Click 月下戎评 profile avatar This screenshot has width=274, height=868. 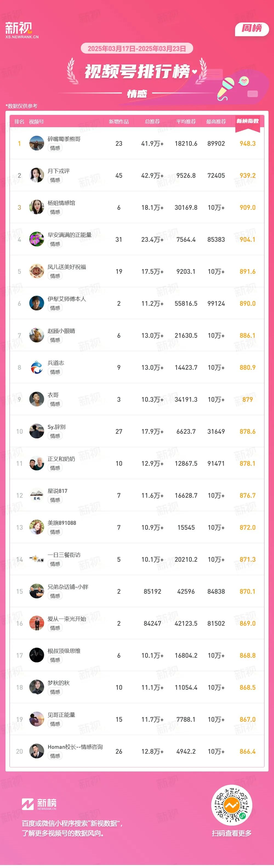pyautogui.click(x=37, y=175)
